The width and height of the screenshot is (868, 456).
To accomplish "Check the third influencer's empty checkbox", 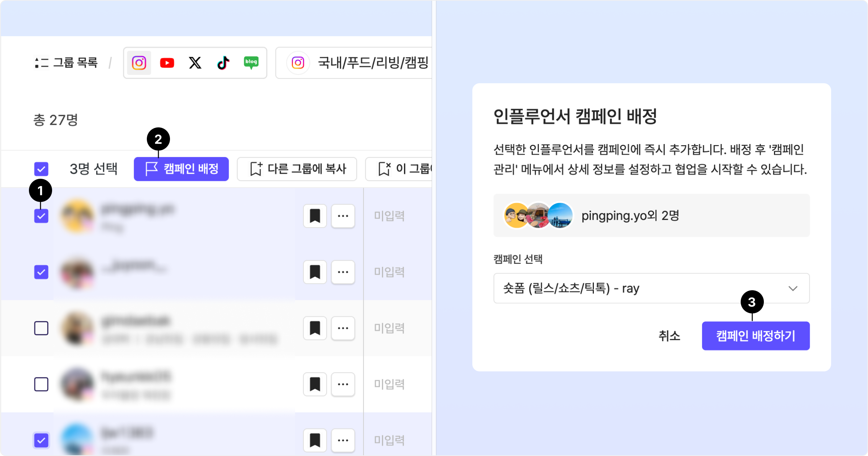I will tap(41, 328).
